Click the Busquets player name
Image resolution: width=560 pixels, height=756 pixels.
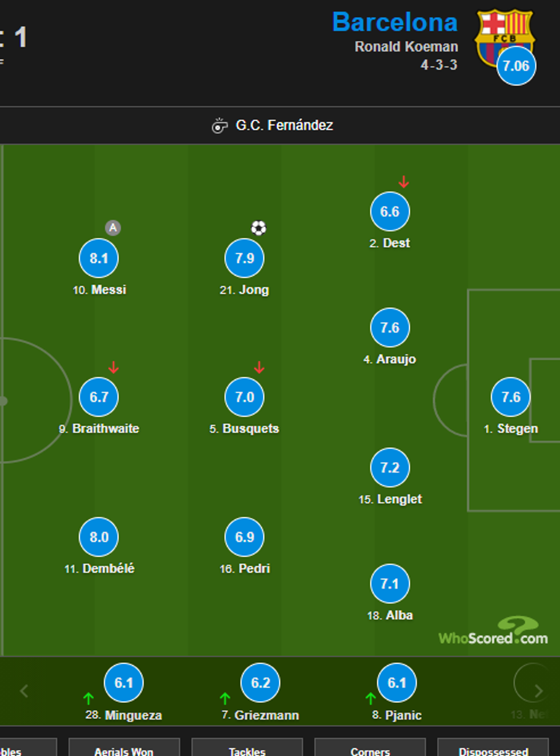click(x=250, y=429)
